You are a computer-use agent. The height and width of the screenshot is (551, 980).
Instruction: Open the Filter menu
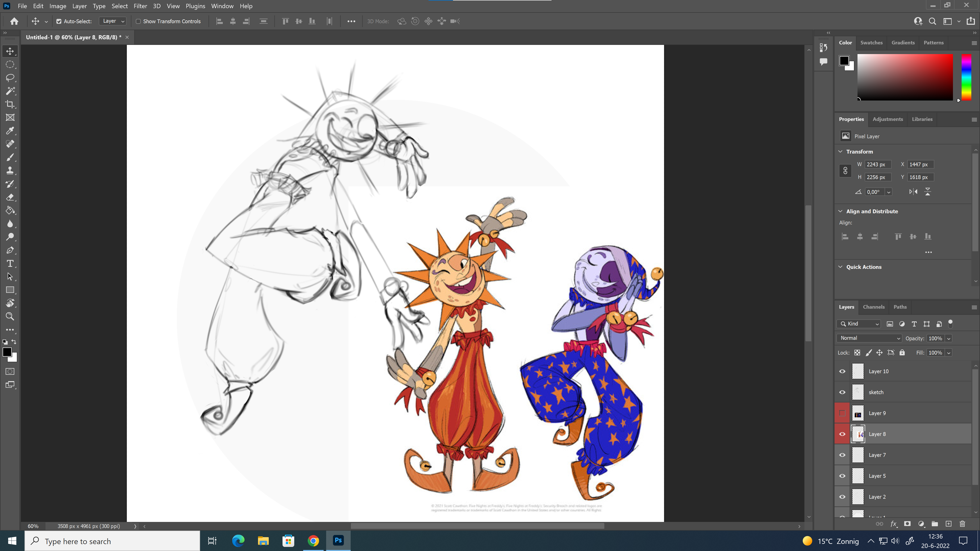(140, 6)
